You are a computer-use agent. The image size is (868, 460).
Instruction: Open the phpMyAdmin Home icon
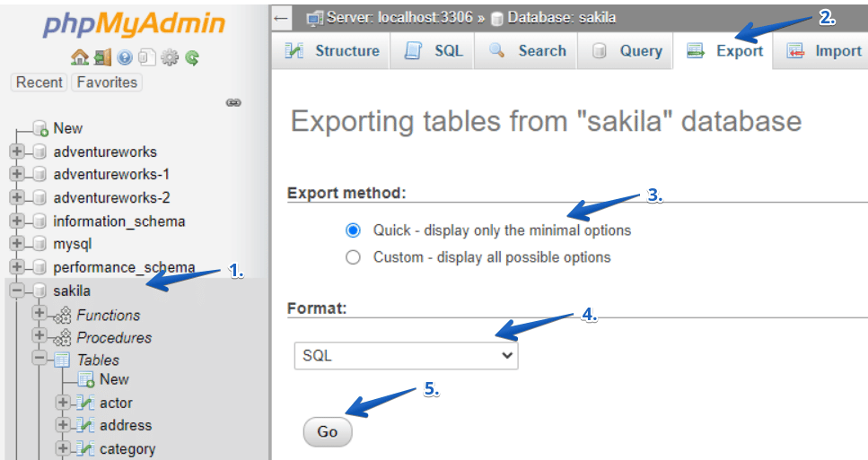80,57
